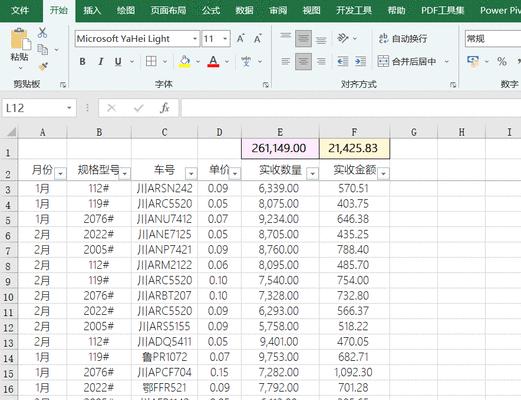
Task: Toggle underline formatting
Action: click(x=118, y=62)
